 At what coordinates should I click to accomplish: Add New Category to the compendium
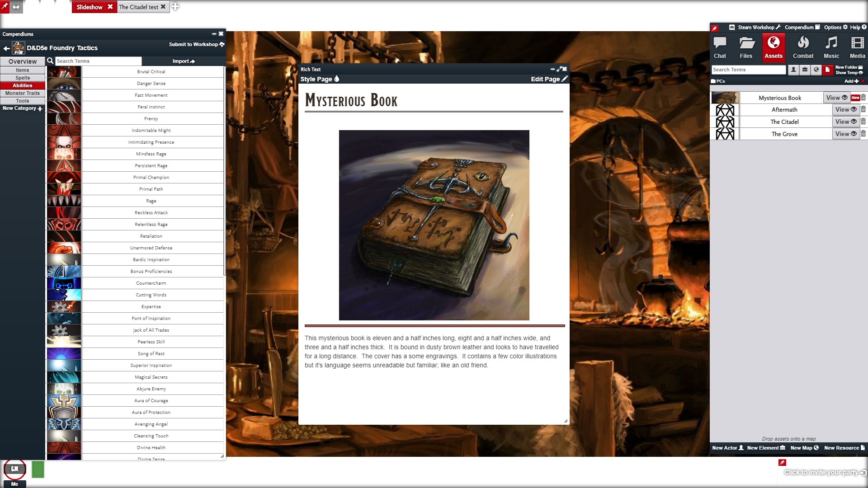tap(22, 108)
